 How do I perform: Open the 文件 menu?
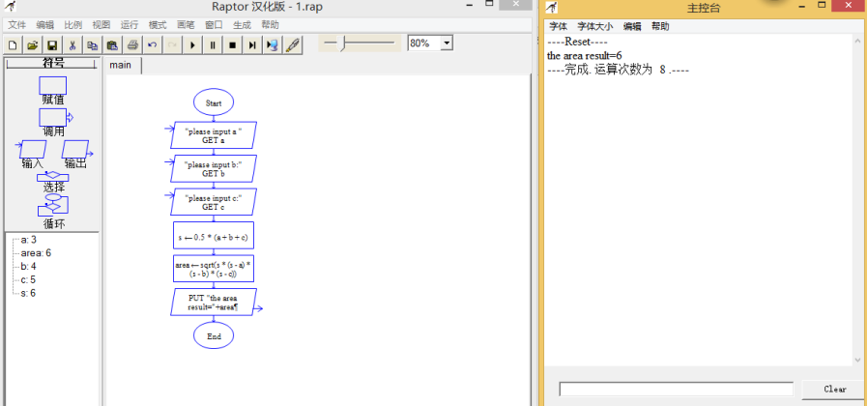pyautogui.click(x=17, y=25)
